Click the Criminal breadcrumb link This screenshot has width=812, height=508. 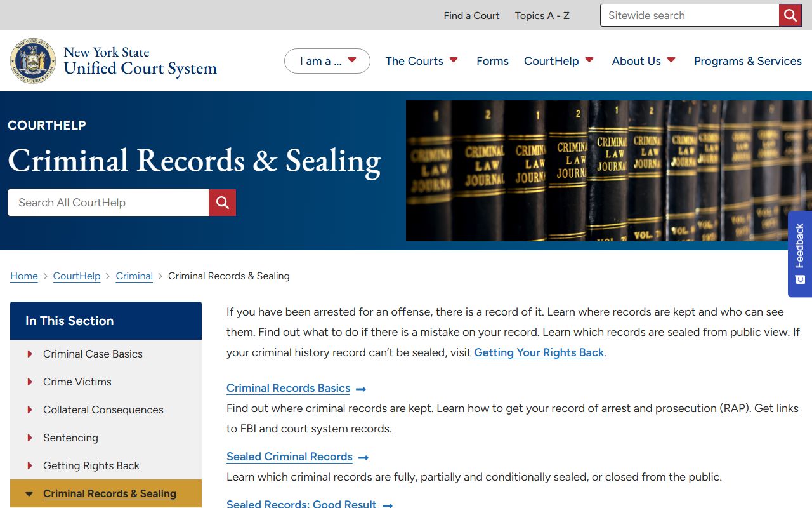click(134, 276)
